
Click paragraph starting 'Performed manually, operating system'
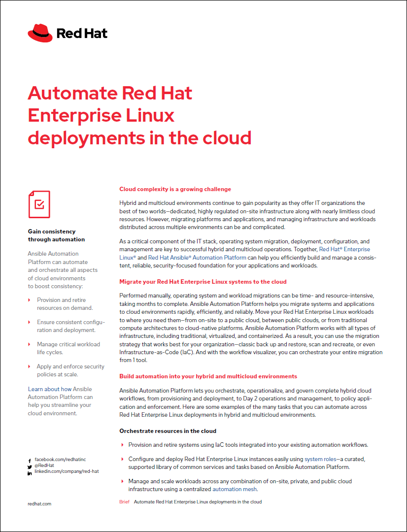click(x=251, y=328)
